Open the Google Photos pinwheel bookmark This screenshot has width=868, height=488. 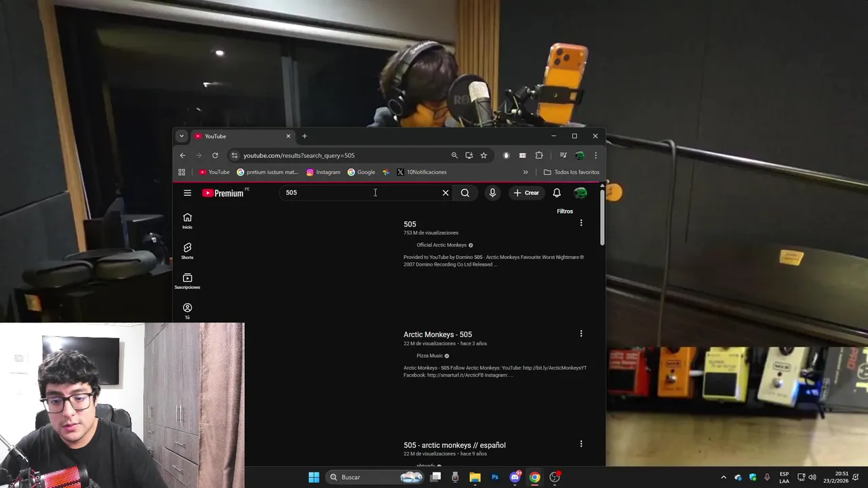click(386, 172)
